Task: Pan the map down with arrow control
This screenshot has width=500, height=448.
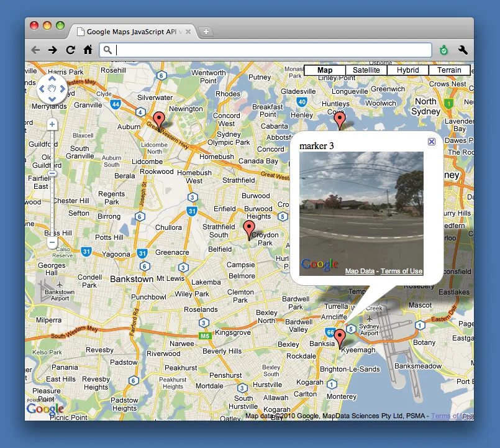Action: tap(52, 99)
